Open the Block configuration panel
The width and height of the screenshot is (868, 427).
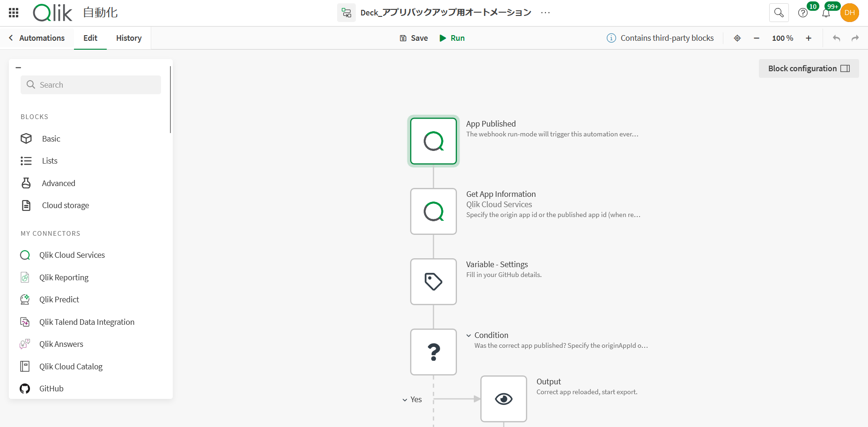(809, 68)
